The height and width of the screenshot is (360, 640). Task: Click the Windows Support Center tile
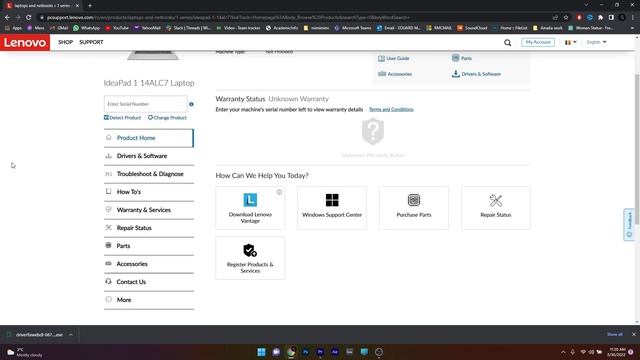point(332,208)
